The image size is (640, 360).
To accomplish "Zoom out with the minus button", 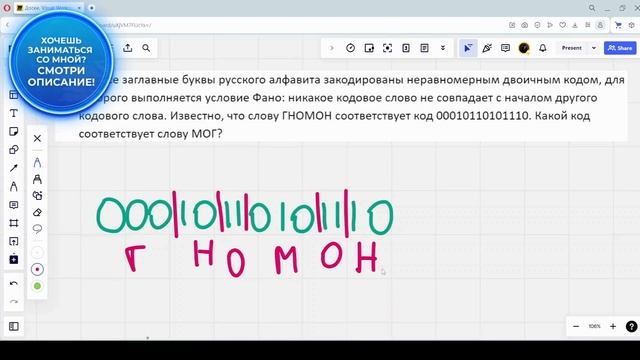I will point(576,327).
